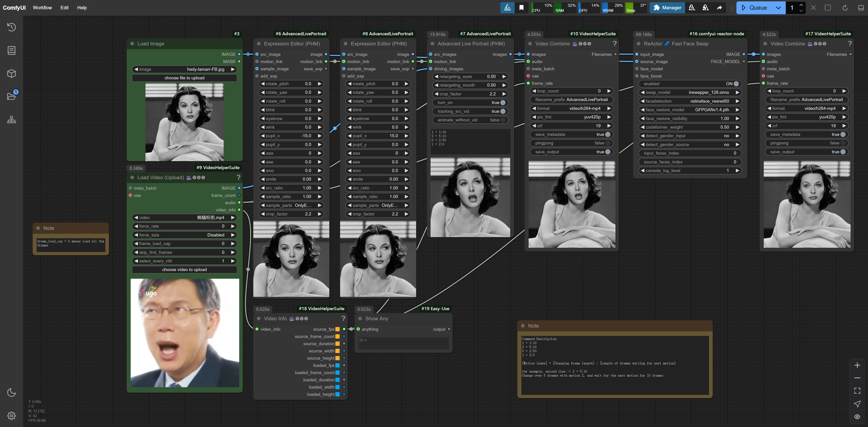This screenshot has width=868, height=427.
Task: Open the model library sidebar
Action: [x=12, y=73]
